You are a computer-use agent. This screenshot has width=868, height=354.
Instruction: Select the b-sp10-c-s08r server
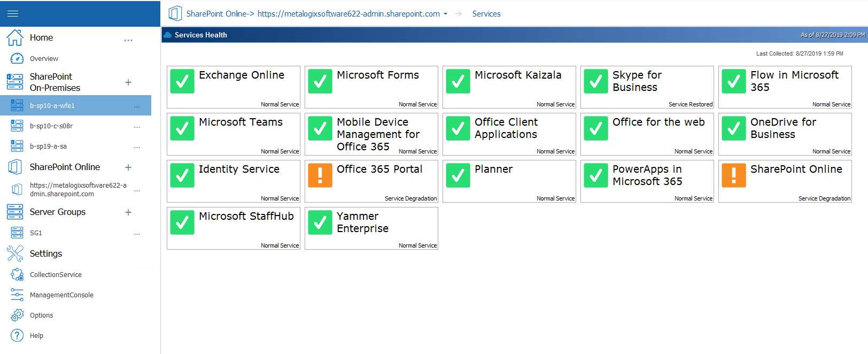point(51,126)
